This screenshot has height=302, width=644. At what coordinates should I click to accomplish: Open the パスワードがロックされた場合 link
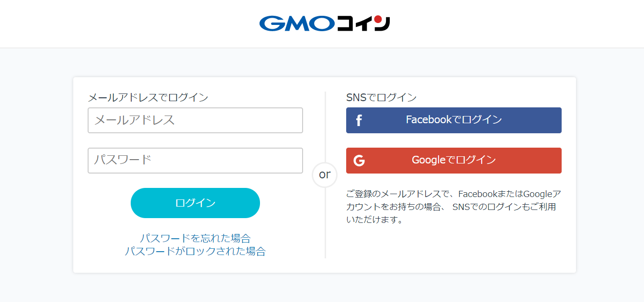point(195,251)
